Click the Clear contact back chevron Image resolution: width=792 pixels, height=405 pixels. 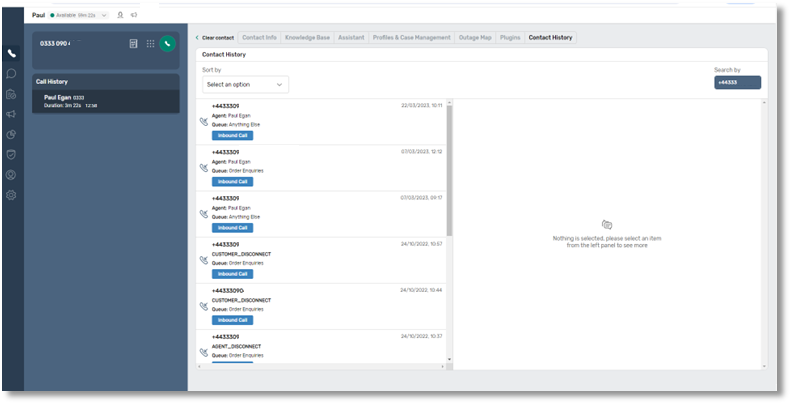point(197,38)
